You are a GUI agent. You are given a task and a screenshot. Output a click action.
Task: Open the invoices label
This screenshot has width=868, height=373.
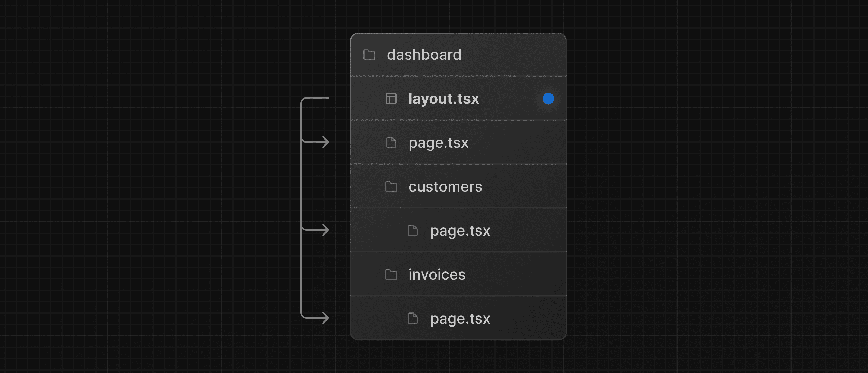click(437, 274)
